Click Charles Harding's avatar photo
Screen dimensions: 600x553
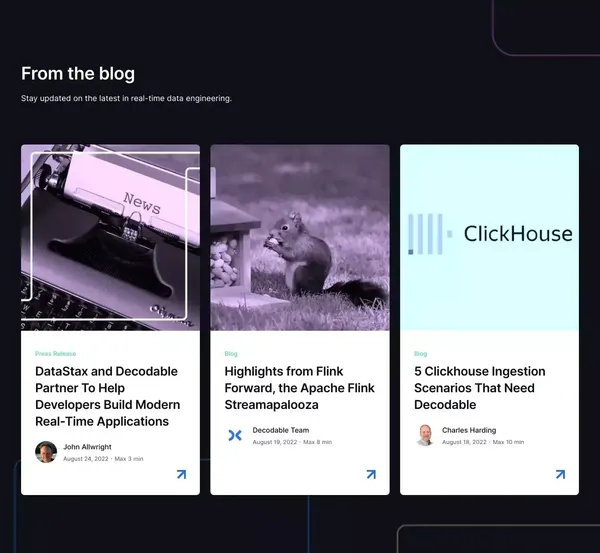click(x=425, y=435)
